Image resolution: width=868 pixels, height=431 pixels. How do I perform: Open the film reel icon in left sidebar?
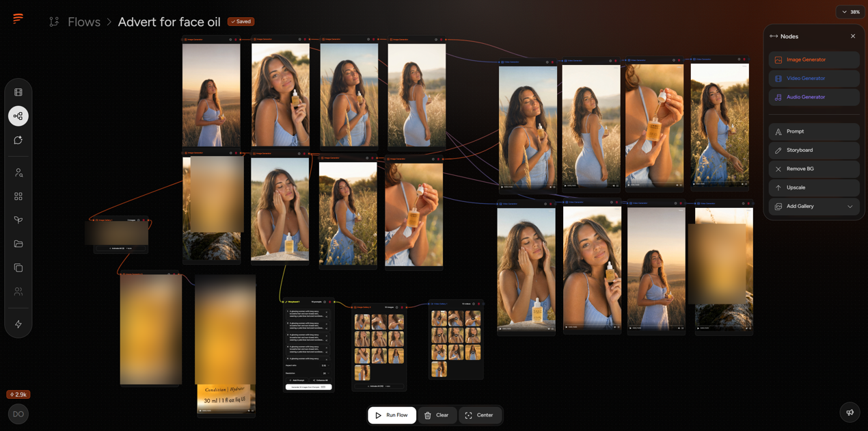point(18,92)
